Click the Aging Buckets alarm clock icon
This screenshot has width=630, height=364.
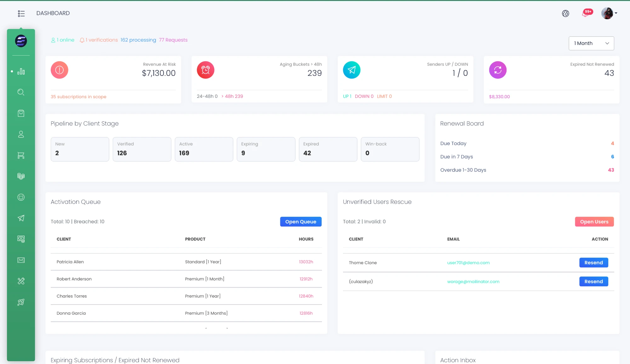click(206, 70)
